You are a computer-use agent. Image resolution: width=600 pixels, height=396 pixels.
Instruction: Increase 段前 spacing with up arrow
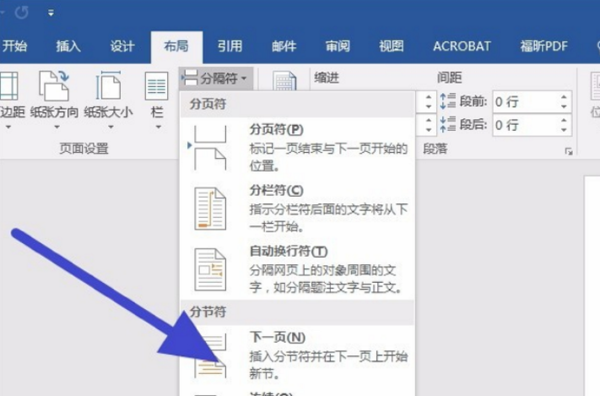coord(564,97)
